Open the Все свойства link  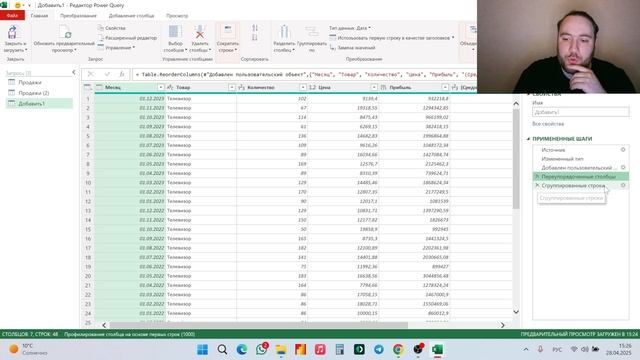548,124
